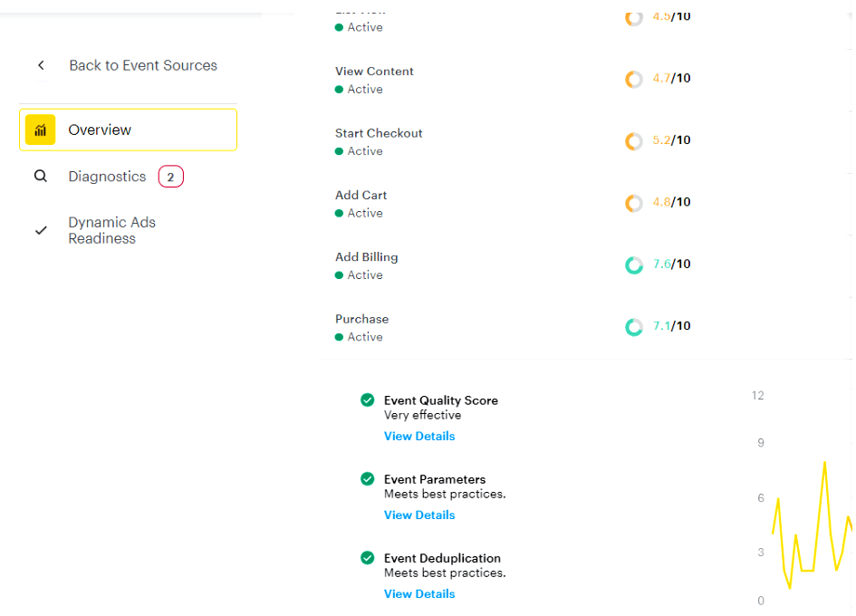Click the Add Cart score ring icon
This screenshot has height=616, width=856.
click(x=634, y=203)
